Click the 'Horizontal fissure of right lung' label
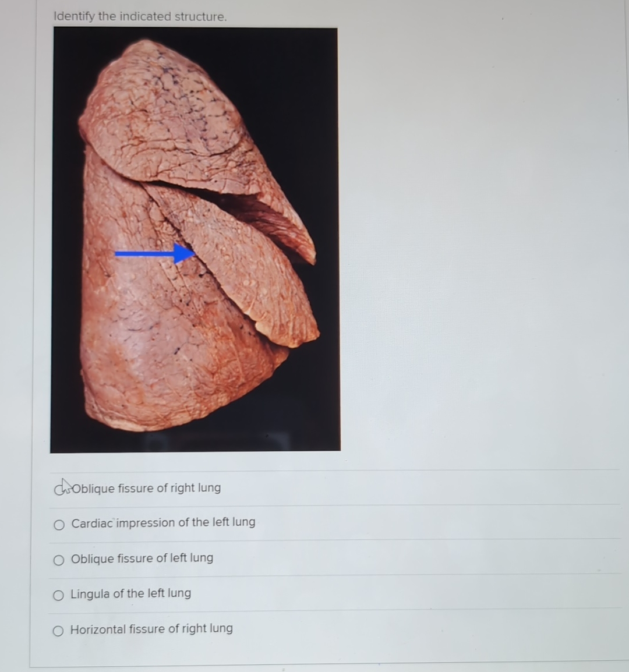The width and height of the screenshot is (629, 672). pyautogui.click(x=151, y=629)
